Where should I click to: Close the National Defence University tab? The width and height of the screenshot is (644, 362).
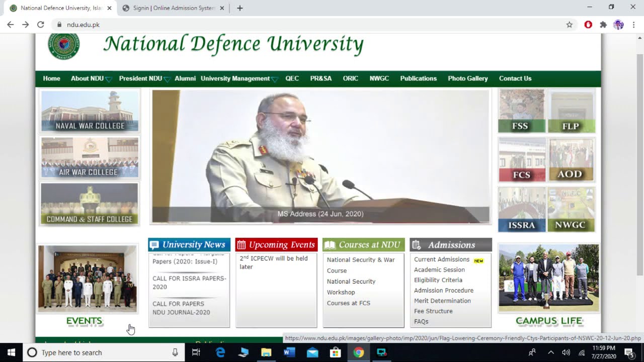(109, 8)
